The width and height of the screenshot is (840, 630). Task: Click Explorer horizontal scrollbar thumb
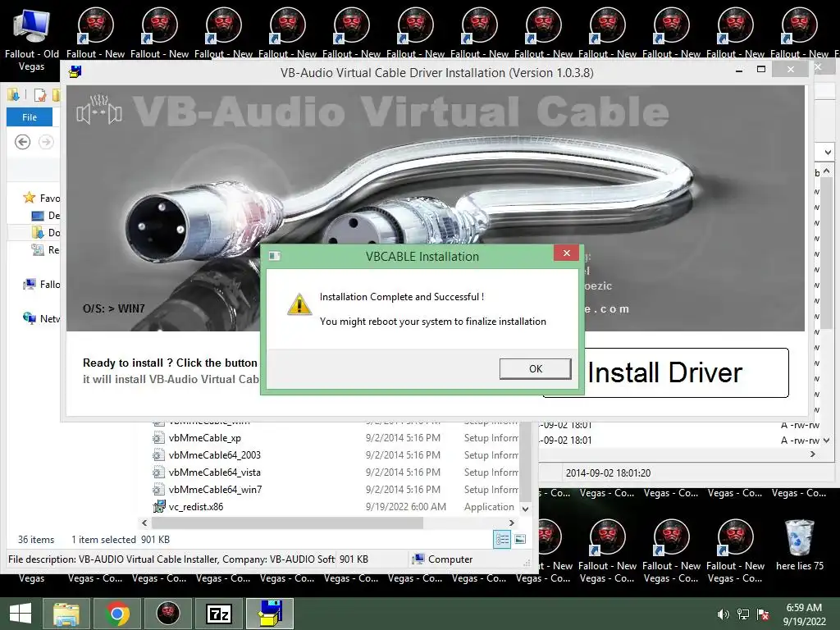[x=287, y=523]
